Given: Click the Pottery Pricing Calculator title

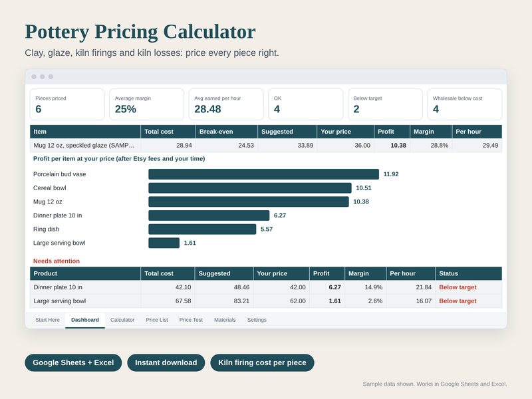Looking at the screenshot, I should (x=140, y=32).
